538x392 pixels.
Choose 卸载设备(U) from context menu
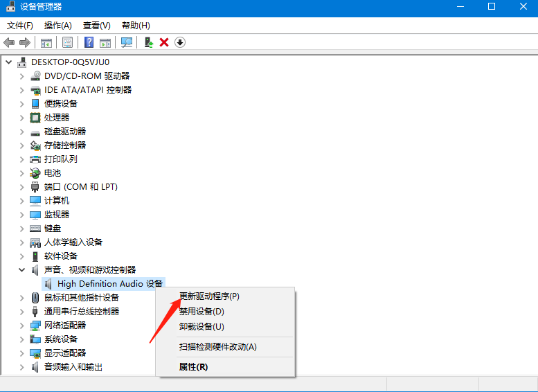[x=225, y=327]
